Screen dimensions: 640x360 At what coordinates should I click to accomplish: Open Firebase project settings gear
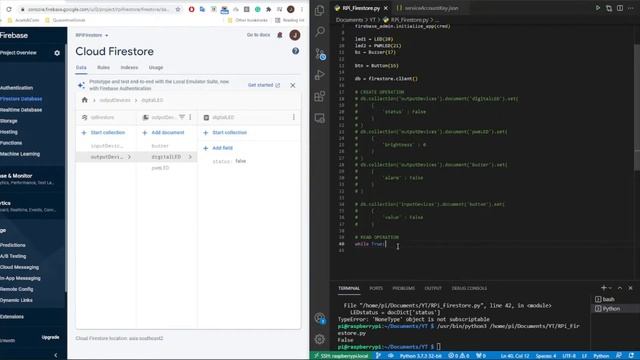[x=57, y=53]
